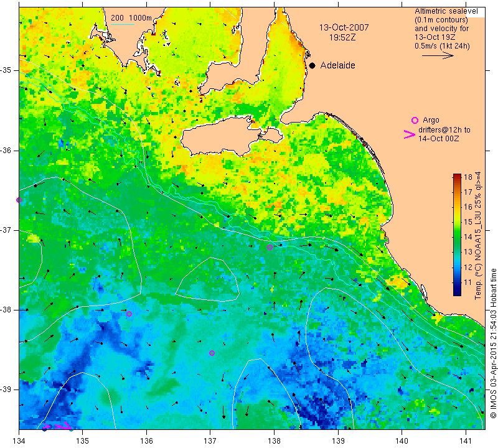498x448 pixels.
Task: Select Argo float marker near 135.7°E 38°S
Action: [x=129, y=314]
